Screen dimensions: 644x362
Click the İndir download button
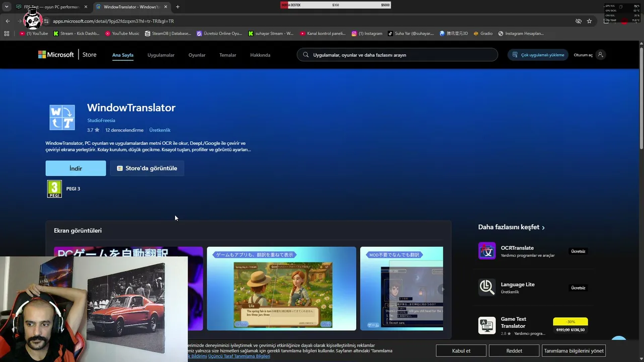tap(76, 168)
